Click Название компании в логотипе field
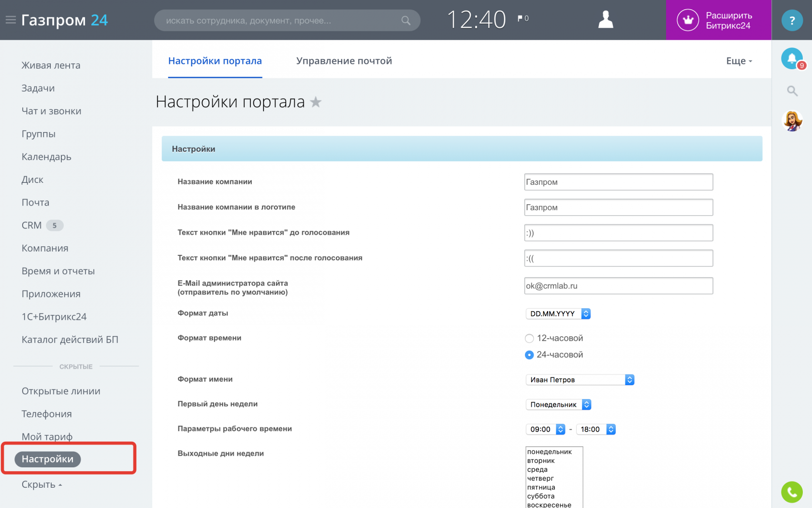 point(619,208)
